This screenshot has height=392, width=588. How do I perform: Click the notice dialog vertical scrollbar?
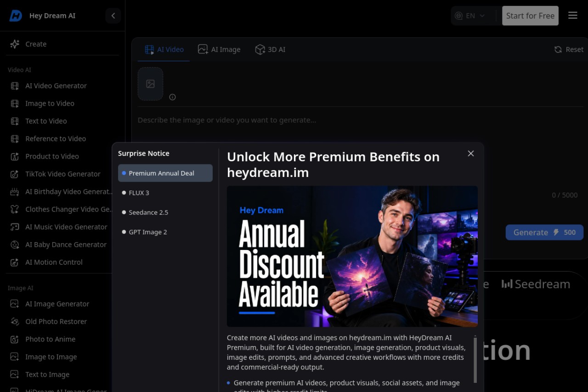pyautogui.click(x=475, y=360)
